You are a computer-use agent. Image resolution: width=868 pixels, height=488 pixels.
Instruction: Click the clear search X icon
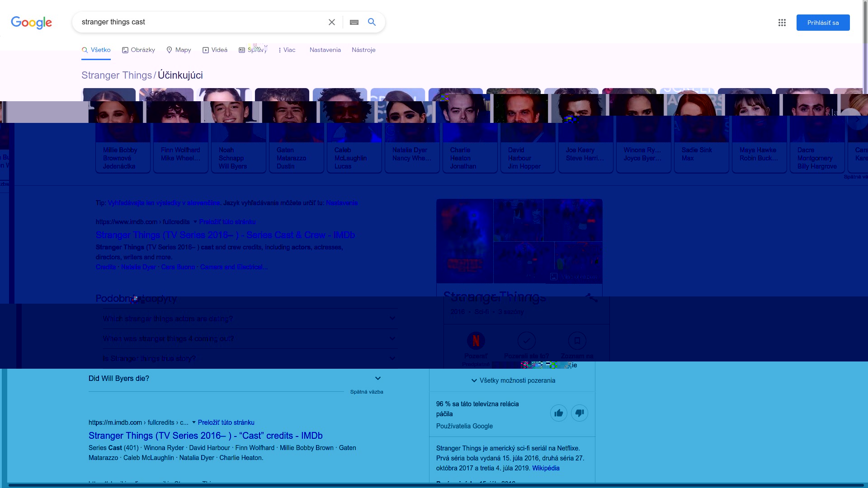click(331, 22)
